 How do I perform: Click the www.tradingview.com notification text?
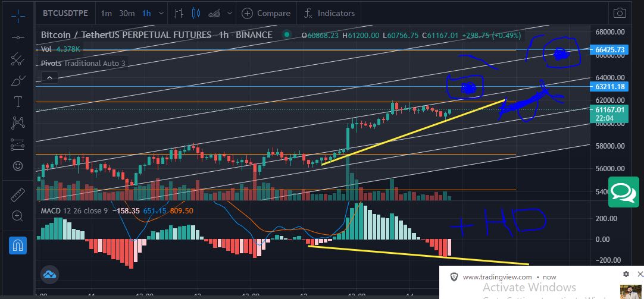click(x=498, y=277)
